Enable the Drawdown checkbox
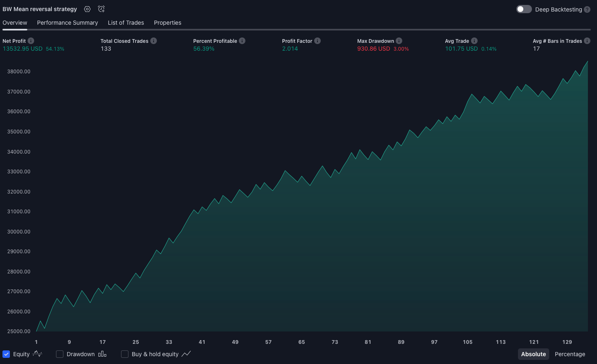The image size is (597, 364). point(60,354)
